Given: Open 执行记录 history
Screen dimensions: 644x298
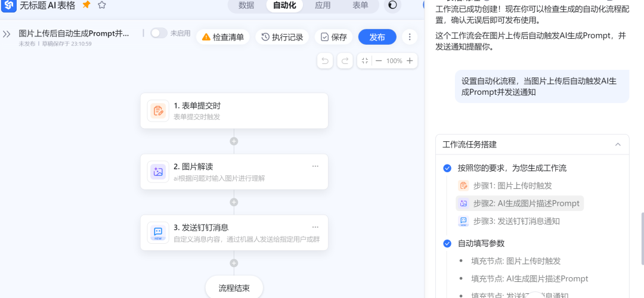Looking at the screenshot, I should click(282, 38).
